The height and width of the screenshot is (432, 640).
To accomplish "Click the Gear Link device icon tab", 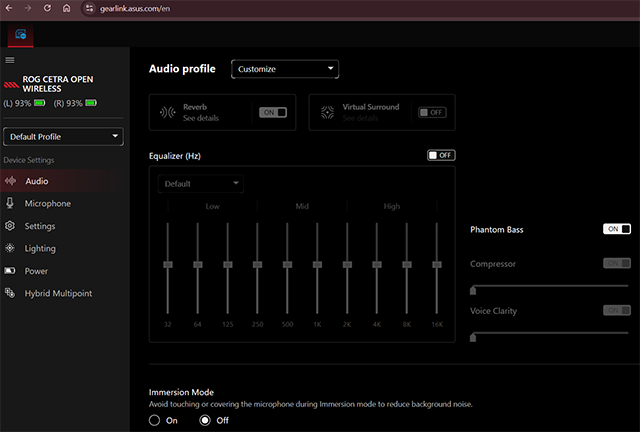I will point(20,35).
